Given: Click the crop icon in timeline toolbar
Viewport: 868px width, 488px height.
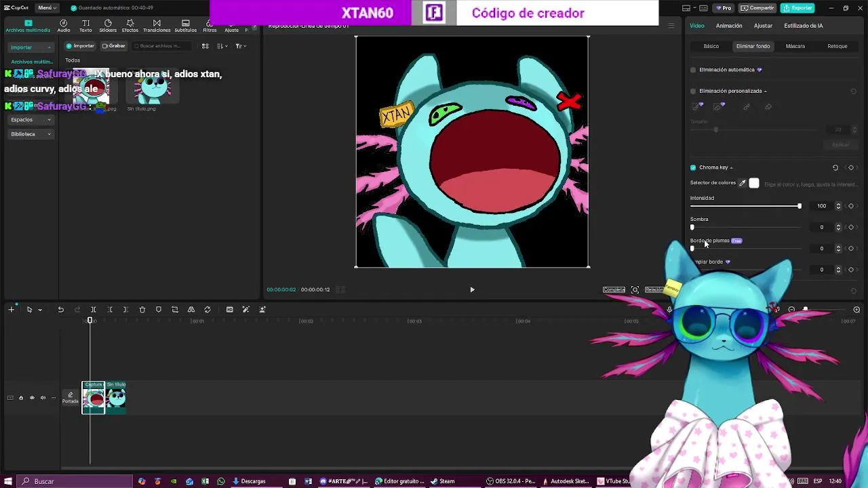Looking at the screenshot, I should tap(175, 310).
